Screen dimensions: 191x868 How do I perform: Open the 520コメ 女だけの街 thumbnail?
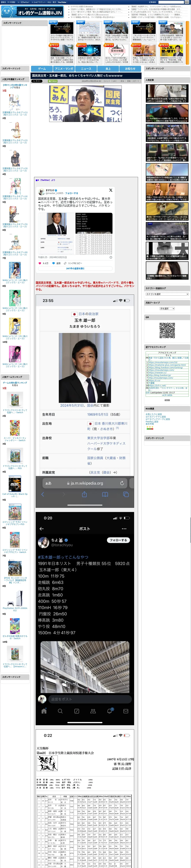(x=116, y=50)
